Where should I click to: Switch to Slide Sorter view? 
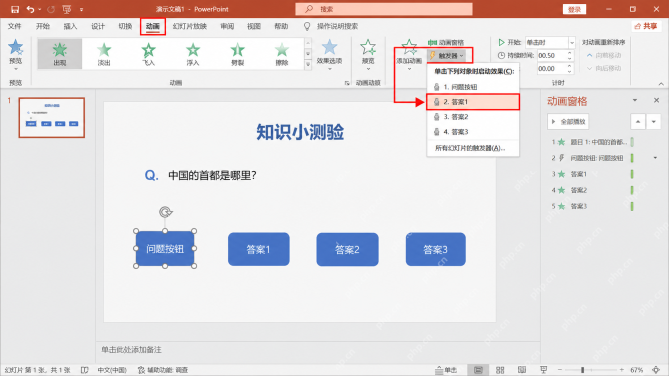tap(500, 370)
